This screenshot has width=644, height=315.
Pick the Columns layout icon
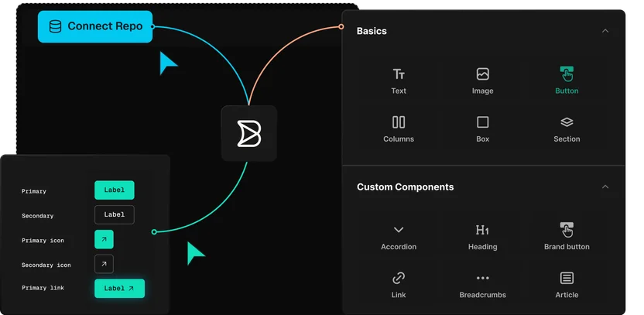(x=399, y=122)
